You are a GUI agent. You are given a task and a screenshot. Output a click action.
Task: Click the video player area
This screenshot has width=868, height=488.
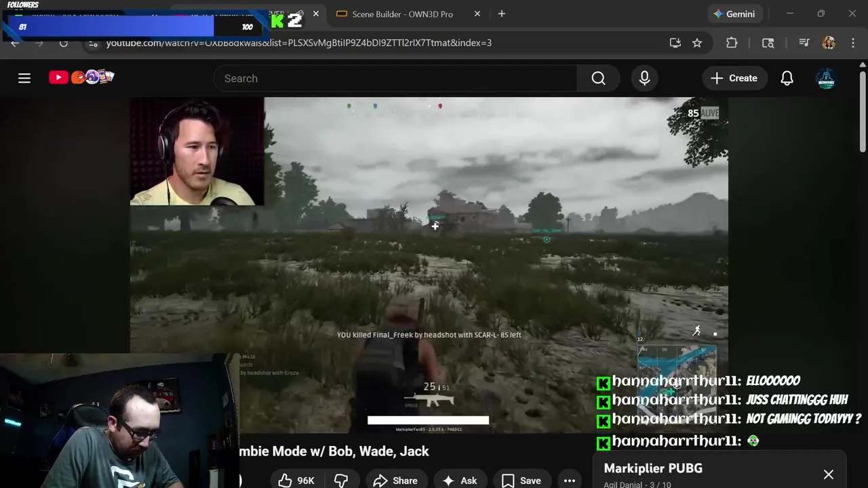[429, 265]
